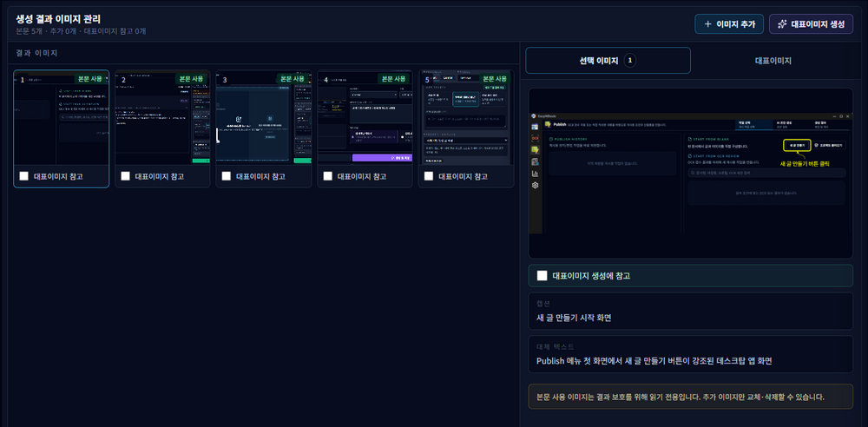Open the 선택 이미지 tab
The image size is (868, 427).
608,61
